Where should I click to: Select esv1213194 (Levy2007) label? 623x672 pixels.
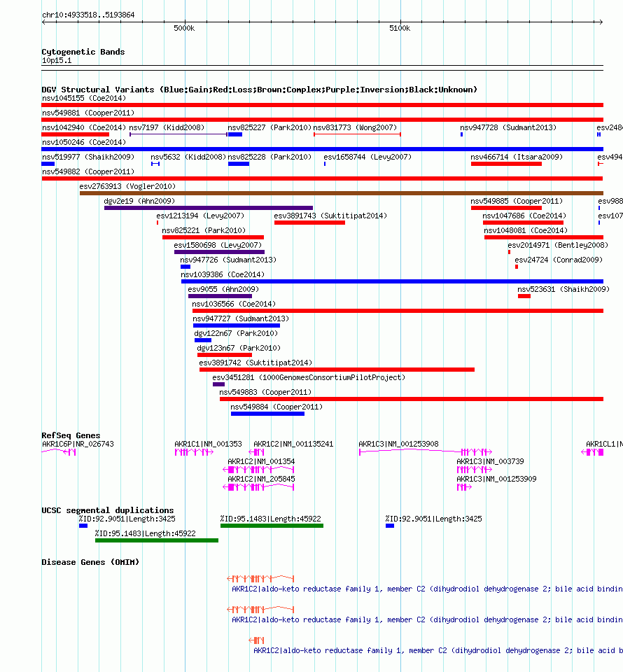200,216
